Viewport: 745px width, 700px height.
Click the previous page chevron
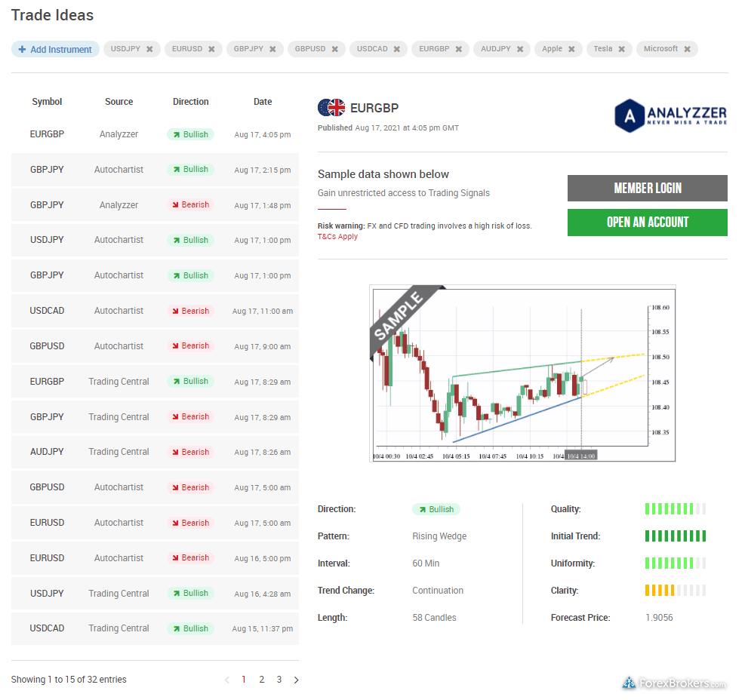226,680
